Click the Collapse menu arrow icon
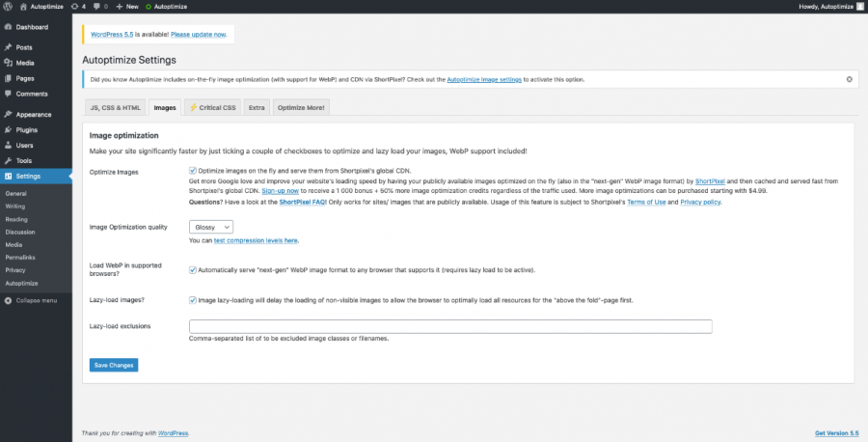 (9, 301)
